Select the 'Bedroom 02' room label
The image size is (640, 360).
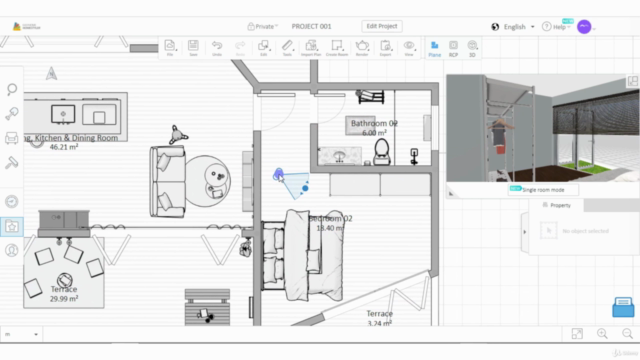coord(330,219)
